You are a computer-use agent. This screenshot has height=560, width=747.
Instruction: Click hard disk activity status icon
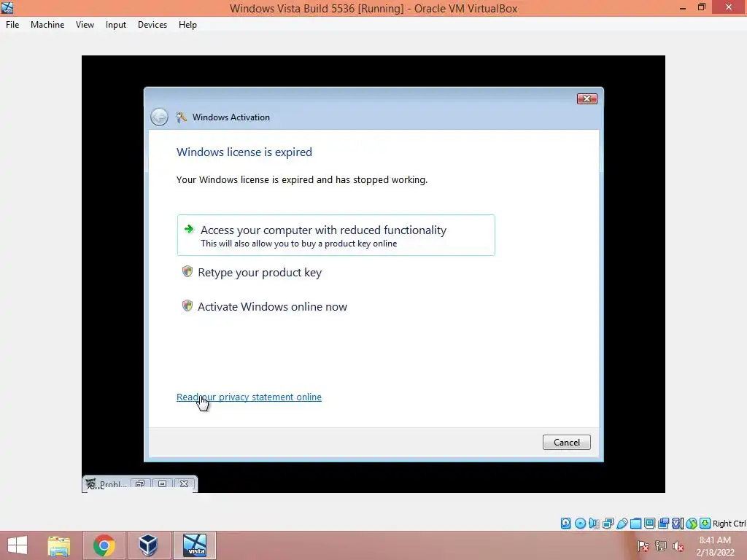(565, 524)
